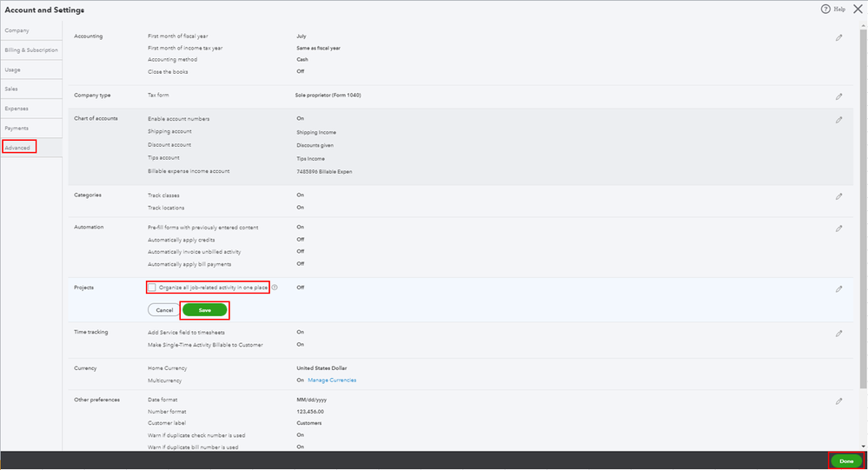Switch to the Advanced settings tab
This screenshot has width=868, height=470.
18,148
